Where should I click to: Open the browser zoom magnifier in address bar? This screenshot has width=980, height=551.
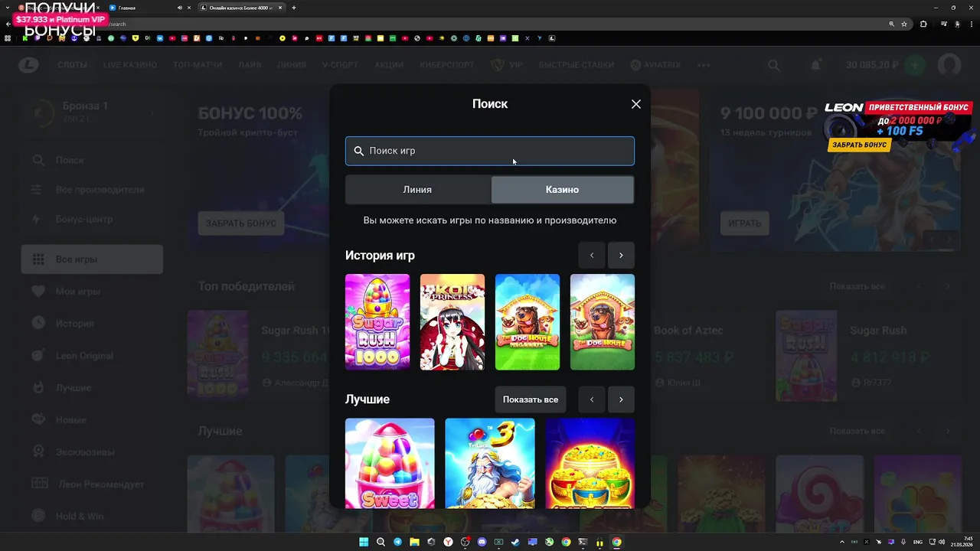[891, 24]
